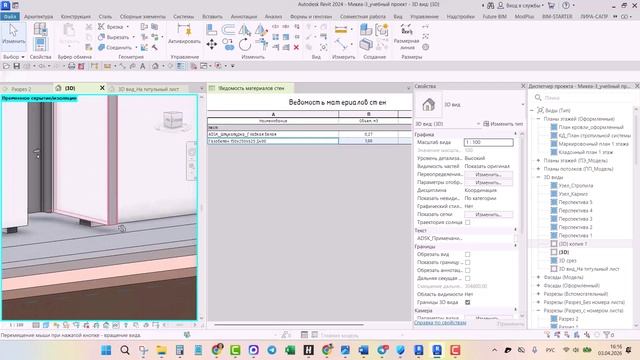640x360 pixels.
Task: Click the measure distance tool in Измерить
Action: (x=341, y=29)
